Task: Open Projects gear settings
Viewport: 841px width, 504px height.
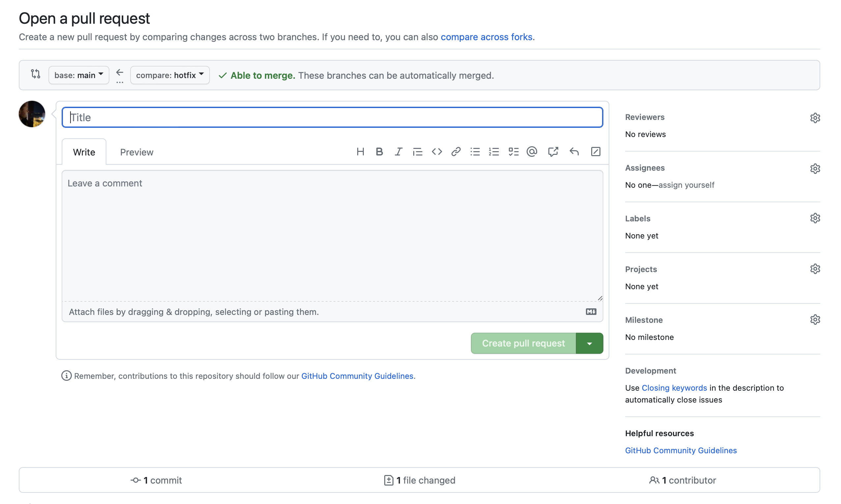Action: click(x=815, y=269)
